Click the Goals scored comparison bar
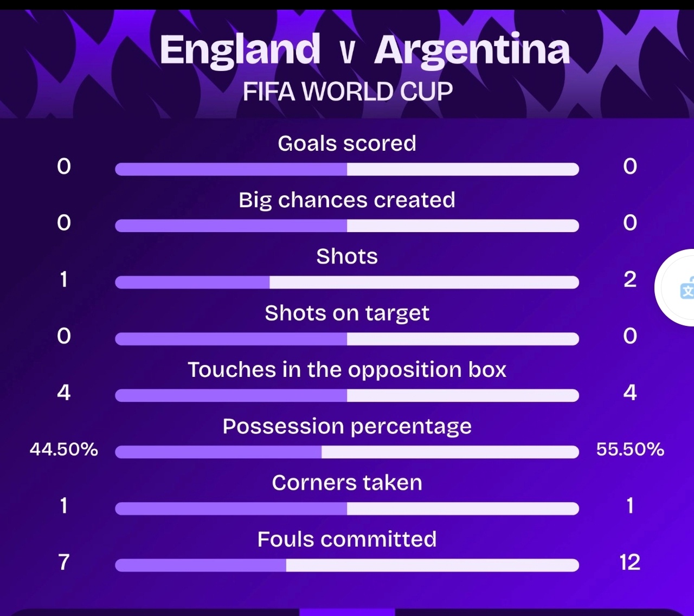 point(347,169)
